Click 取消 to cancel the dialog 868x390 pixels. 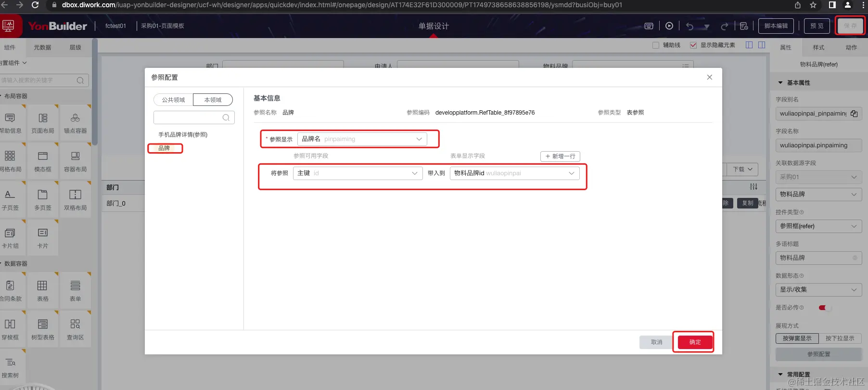[x=656, y=342]
